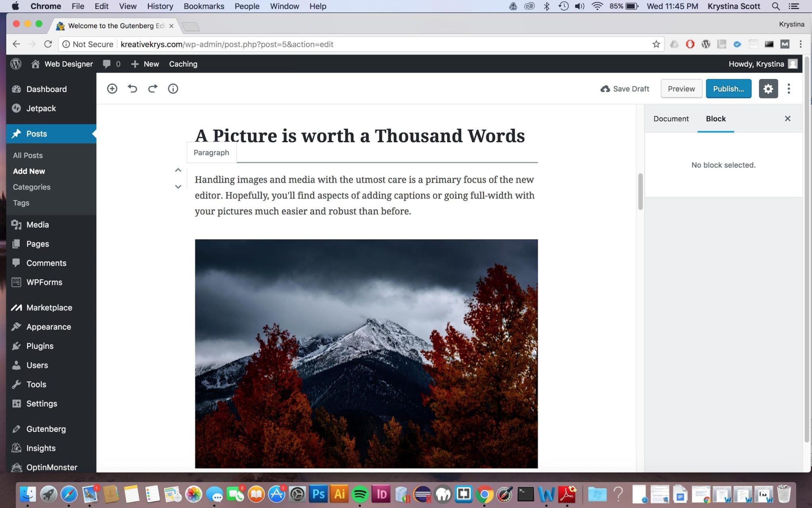Click the undo arrow icon
812x508 pixels.
pyautogui.click(x=132, y=89)
